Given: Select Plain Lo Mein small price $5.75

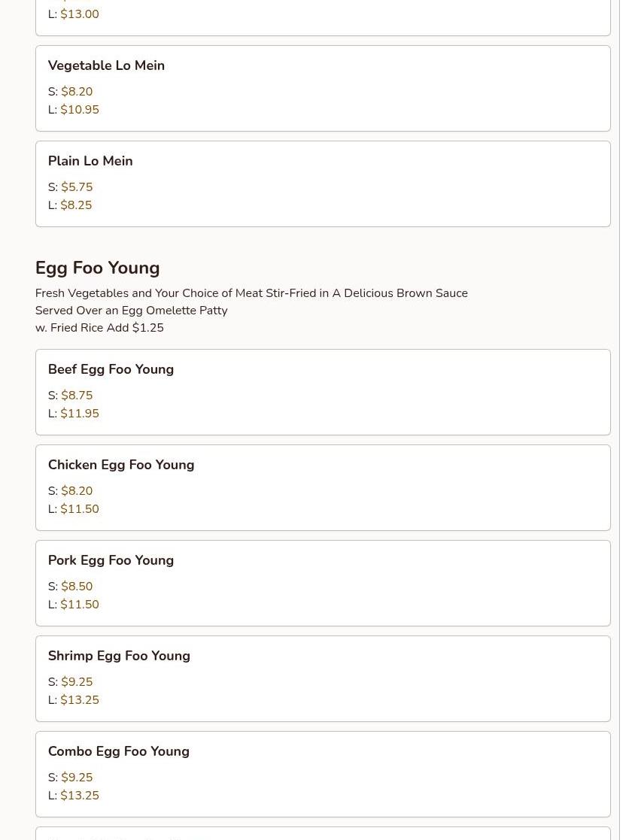Looking at the screenshot, I should pos(77,187).
